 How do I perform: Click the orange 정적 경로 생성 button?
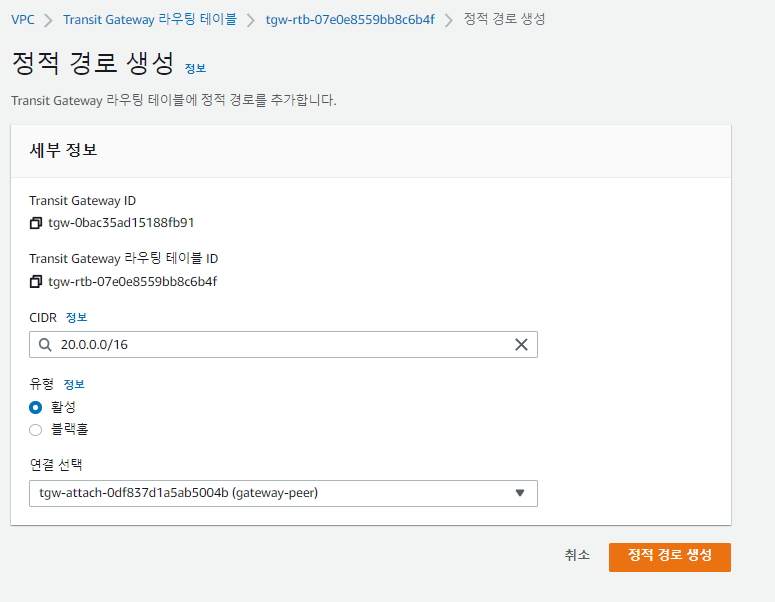[669, 556]
